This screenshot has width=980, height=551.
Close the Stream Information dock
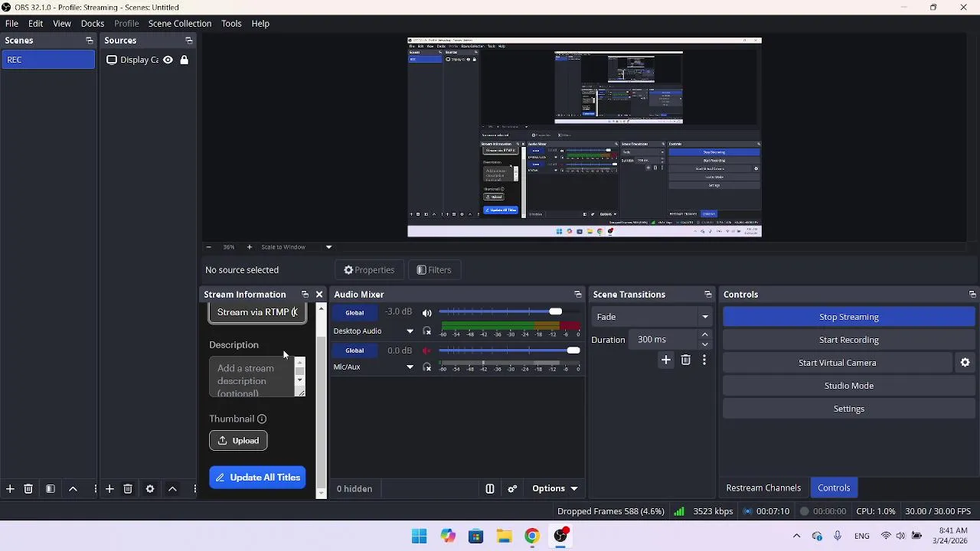click(319, 295)
